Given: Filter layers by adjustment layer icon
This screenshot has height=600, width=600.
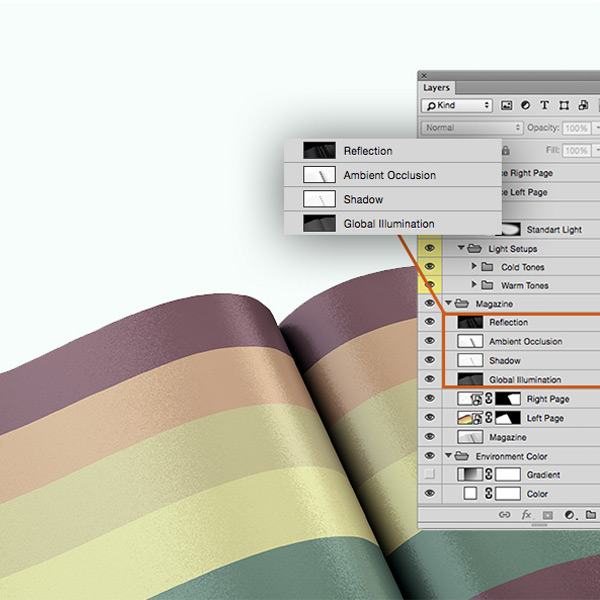Looking at the screenshot, I should (525, 106).
